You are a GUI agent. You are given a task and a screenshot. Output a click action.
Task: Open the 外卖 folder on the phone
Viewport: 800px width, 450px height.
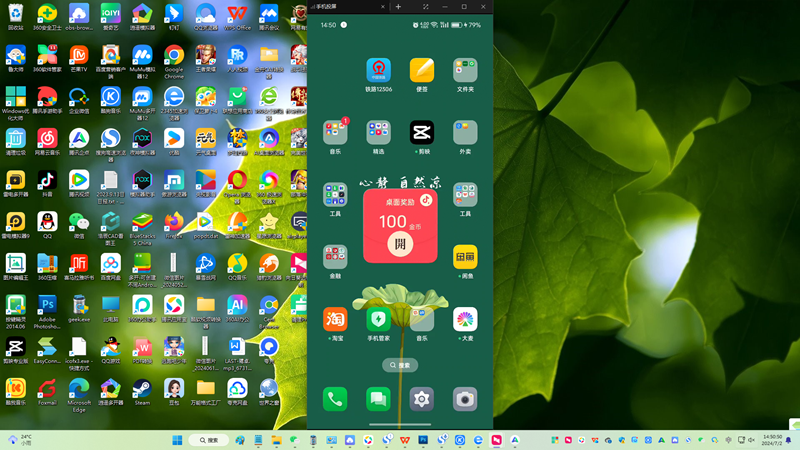tap(465, 132)
